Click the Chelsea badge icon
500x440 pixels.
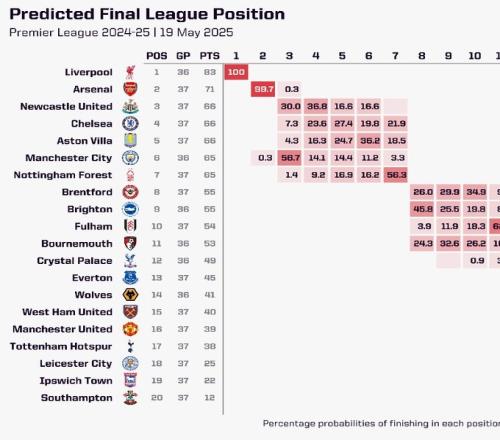(x=130, y=124)
